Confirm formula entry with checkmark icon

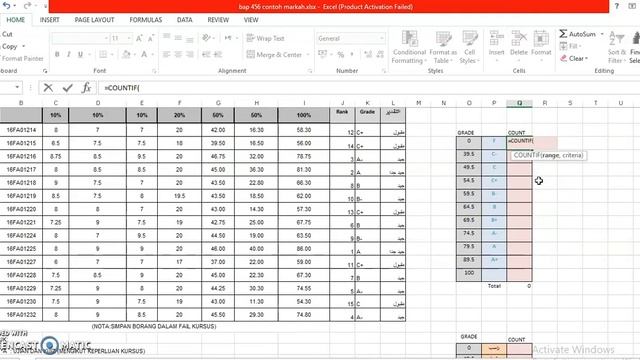click(x=68, y=87)
